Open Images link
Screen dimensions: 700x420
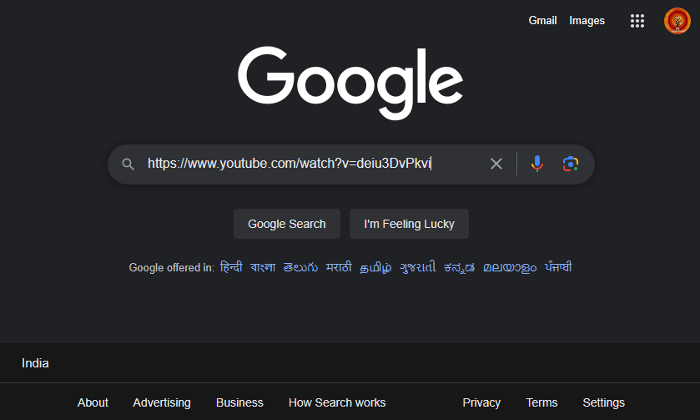587,21
